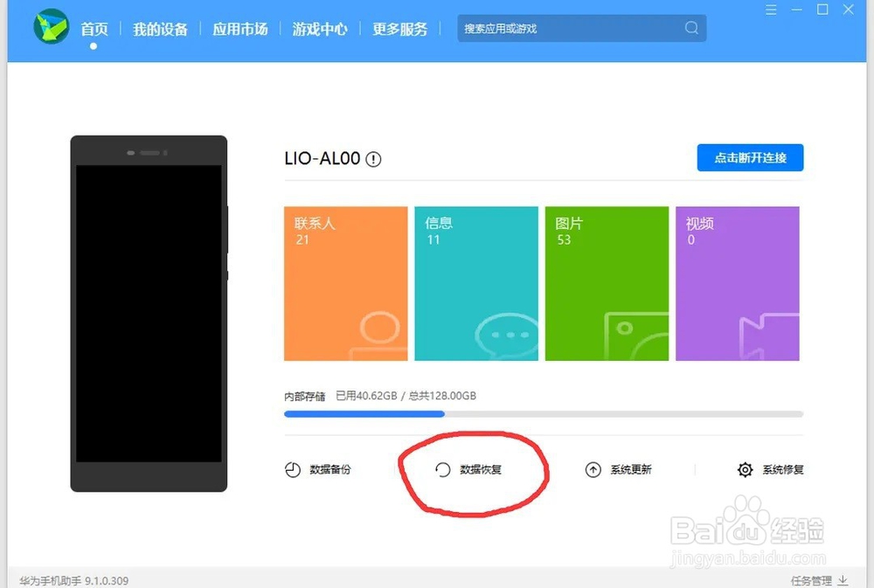Click the 点击断开连接 disconnect button
874x588 pixels.
coord(750,158)
